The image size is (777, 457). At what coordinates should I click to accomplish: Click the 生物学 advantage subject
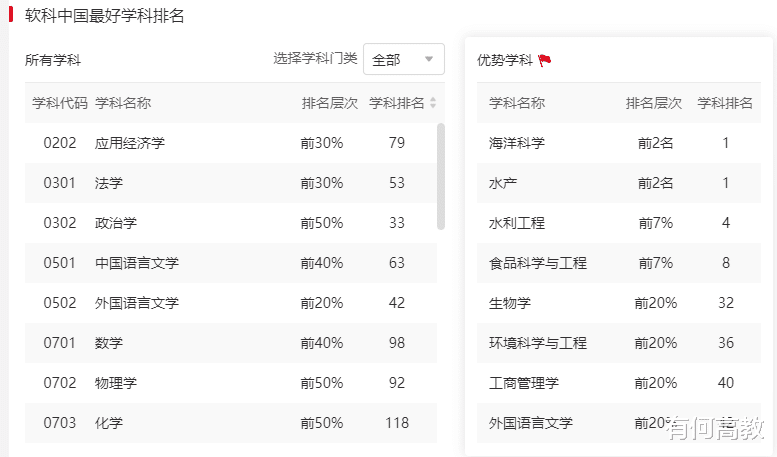510,303
